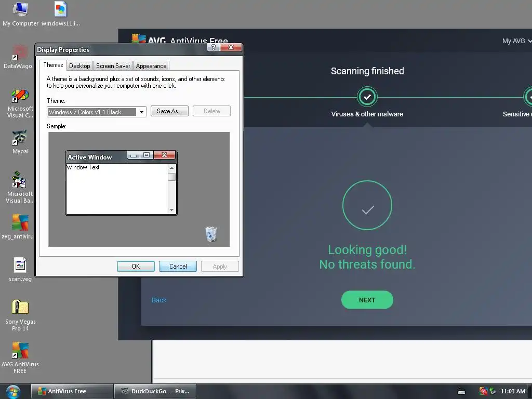Launch the AVG AntiVirus FREE desktop shortcut
Image resolution: width=532 pixels, height=399 pixels.
20,357
